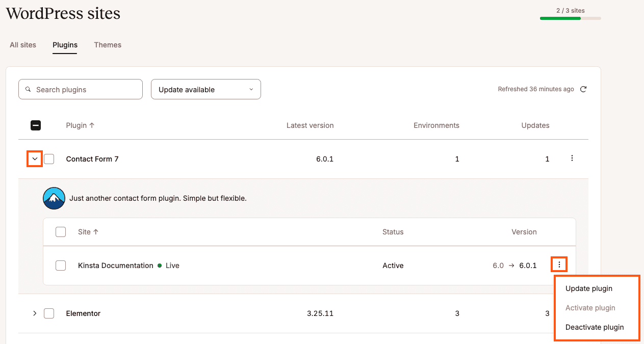Select Deactivate plugin in the menu

click(594, 327)
